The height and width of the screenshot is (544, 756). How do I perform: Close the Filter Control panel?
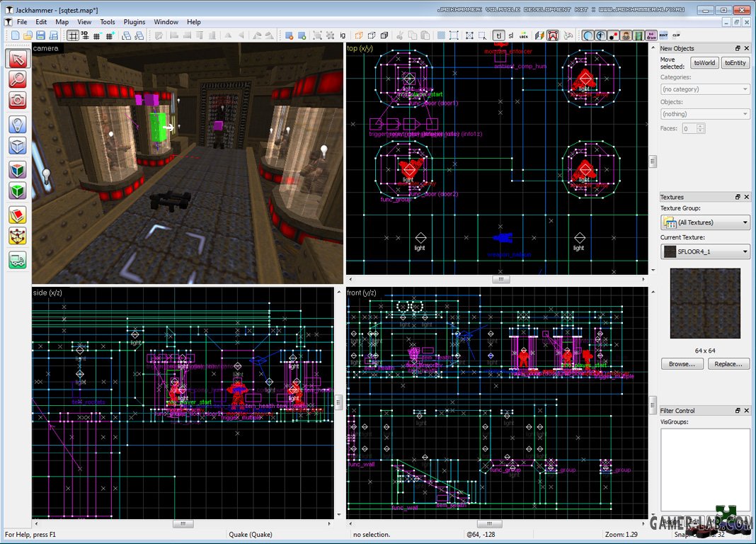click(x=747, y=410)
